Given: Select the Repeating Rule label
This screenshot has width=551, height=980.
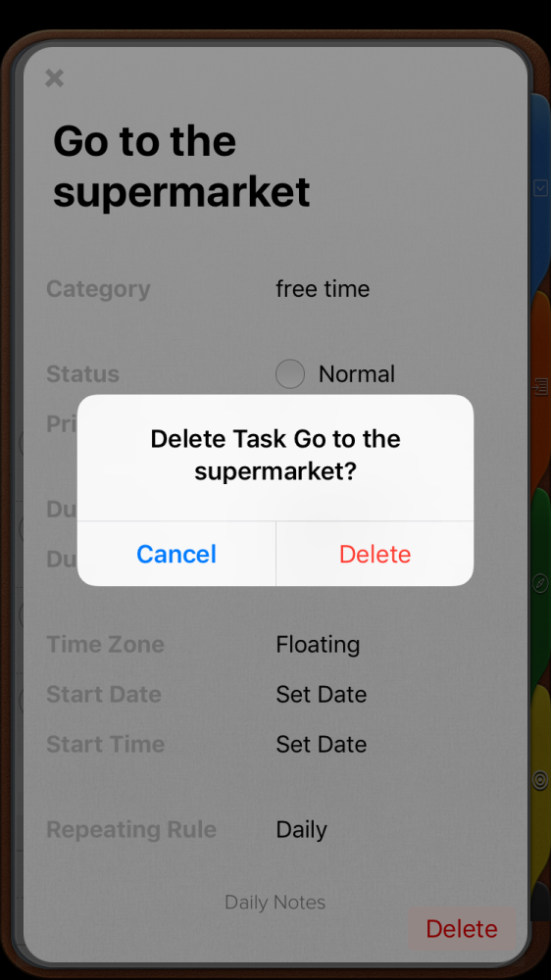Looking at the screenshot, I should [x=131, y=830].
